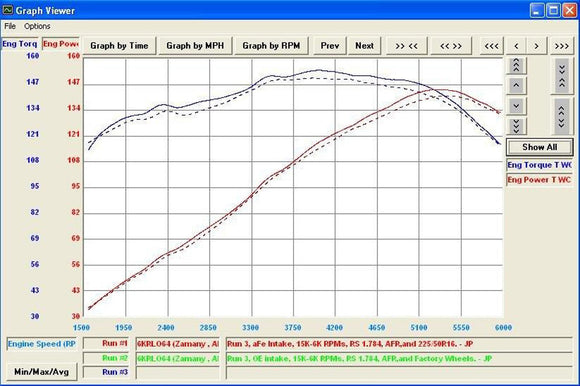
Task: Click the Eng Powe axis label
Action: click(x=61, y=44)
